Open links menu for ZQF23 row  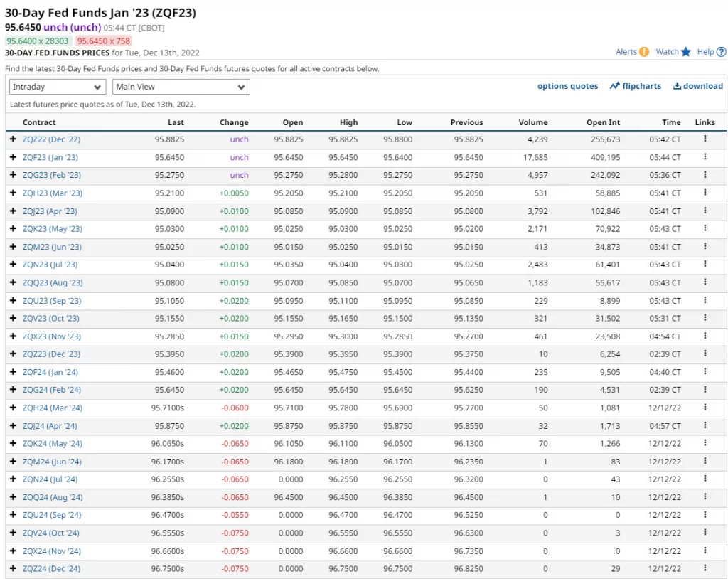click(x=705, y=156)
